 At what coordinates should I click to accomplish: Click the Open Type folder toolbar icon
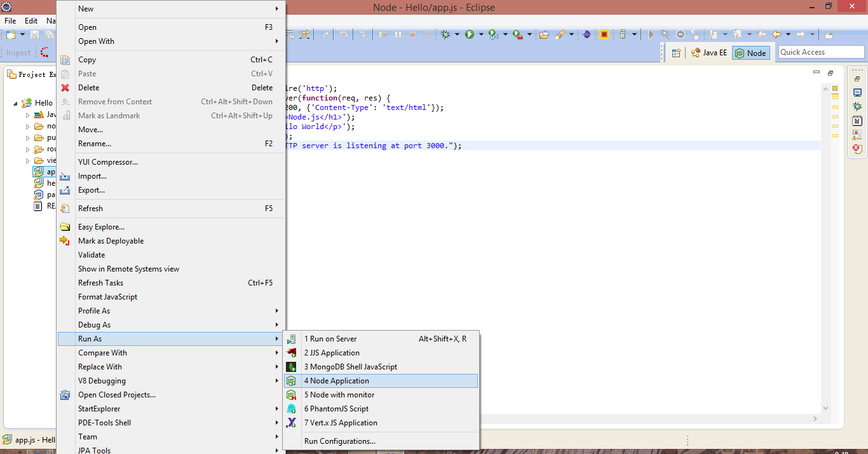point(544,34)
